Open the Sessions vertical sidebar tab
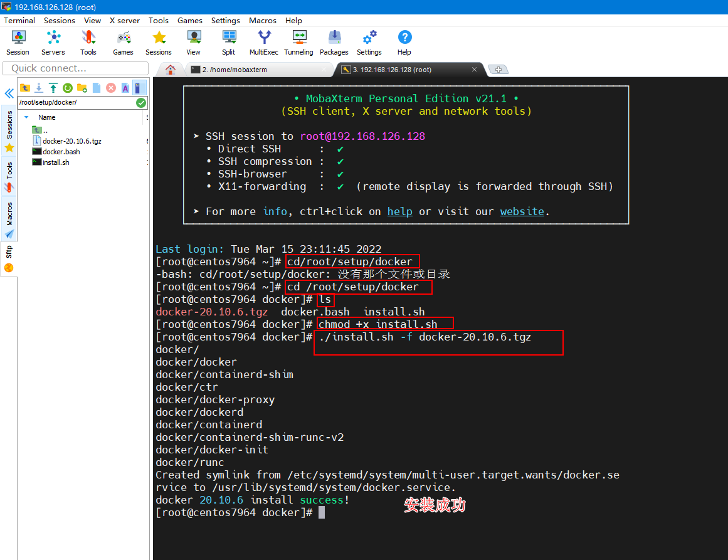Viewport: 728px width, 560px height. (9, 131)
